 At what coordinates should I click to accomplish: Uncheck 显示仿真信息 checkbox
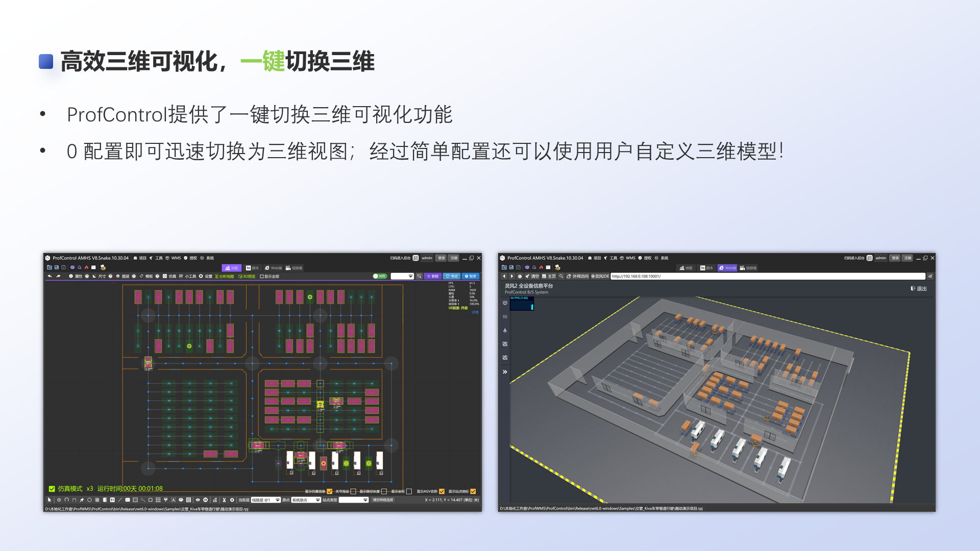(x=330, y=491)
